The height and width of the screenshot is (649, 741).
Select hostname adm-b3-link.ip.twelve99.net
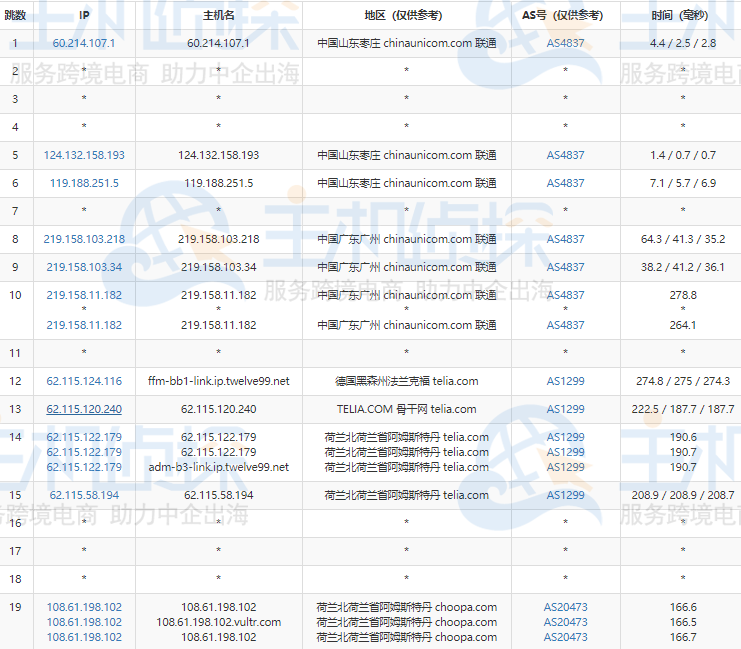[x=218, y=467]
